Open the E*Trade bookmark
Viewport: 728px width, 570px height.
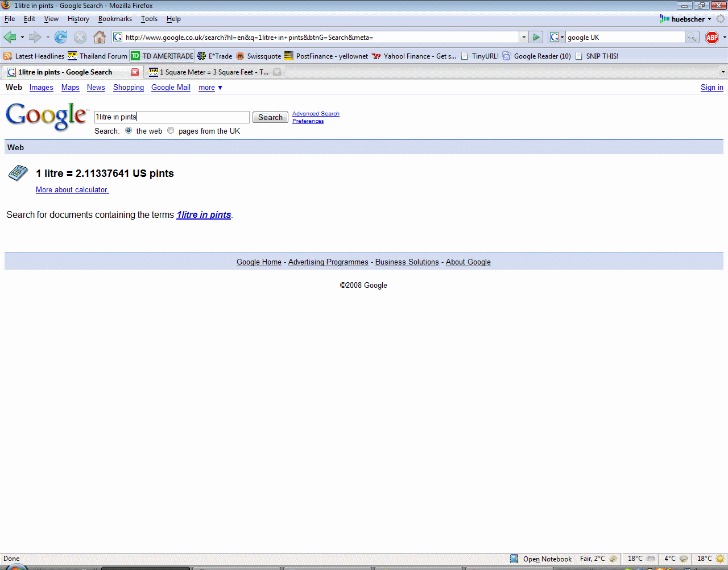214,56
